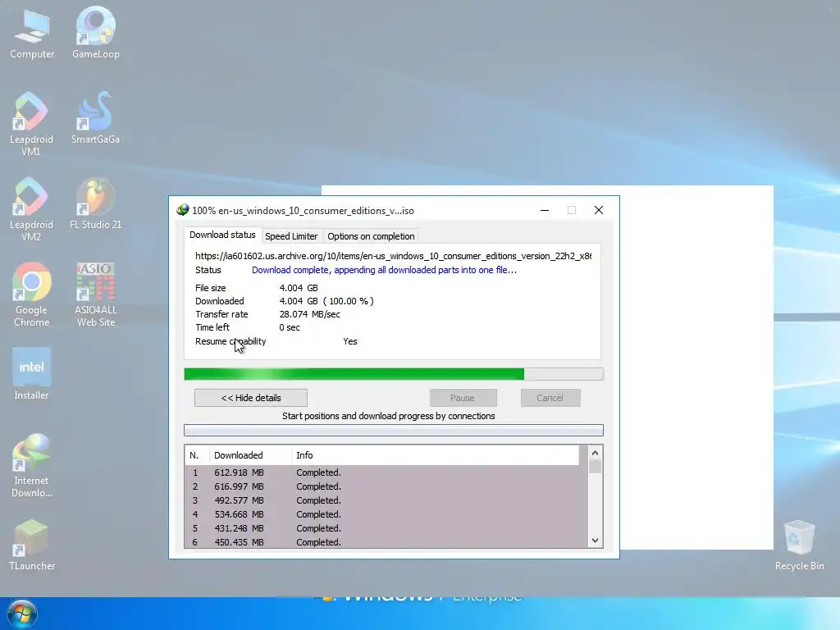Close the IDM download window
The height and width of the screenshot is (630, 840).
pos(599,210)
